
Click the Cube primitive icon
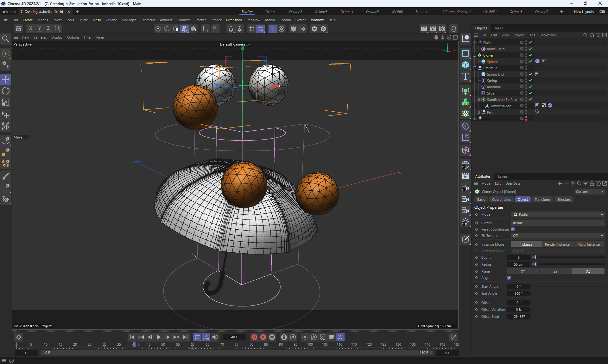click(465, 65)
